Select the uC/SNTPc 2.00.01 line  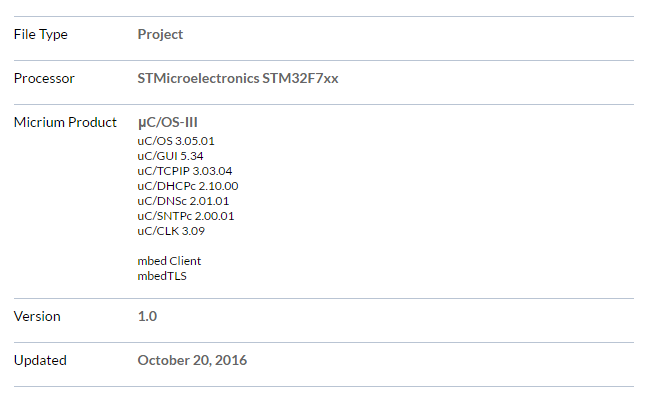pyautogui.click(x=186, y=216)
